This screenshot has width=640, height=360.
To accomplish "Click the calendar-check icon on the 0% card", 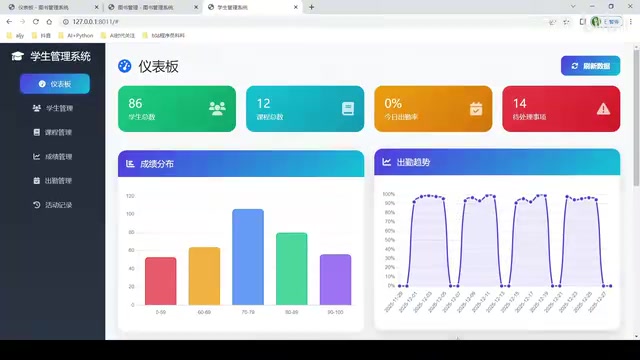I will coord(476,109).
